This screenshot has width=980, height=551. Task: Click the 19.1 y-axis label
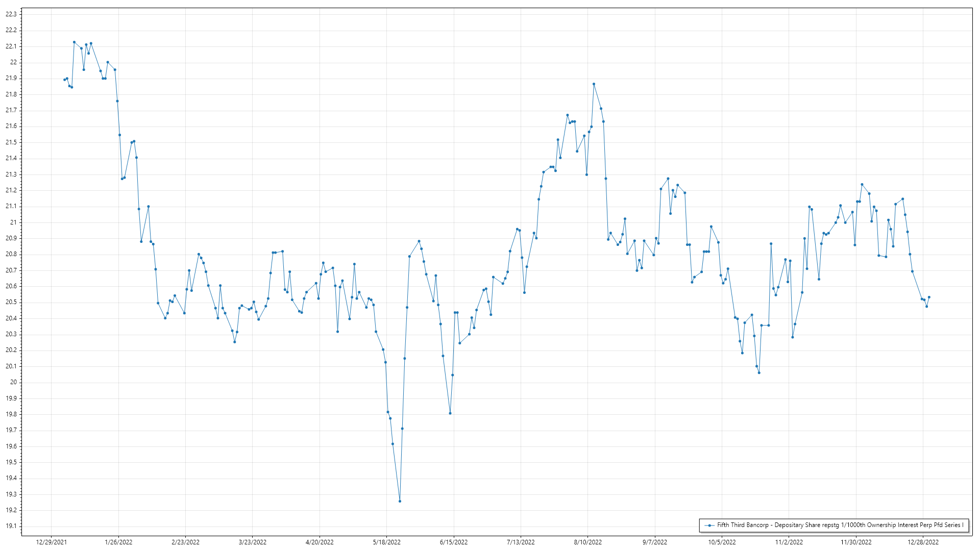tap(11, 526)
